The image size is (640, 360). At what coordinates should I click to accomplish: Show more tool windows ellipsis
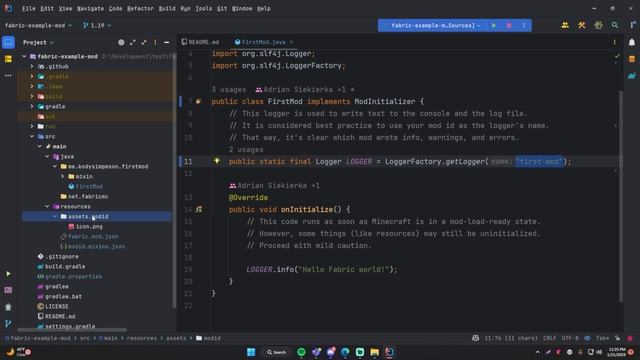pyautogui.click(x=8, y=76)
